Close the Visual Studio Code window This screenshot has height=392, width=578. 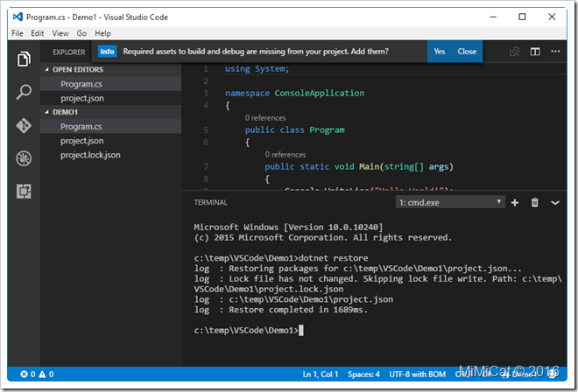pos(552,17)
